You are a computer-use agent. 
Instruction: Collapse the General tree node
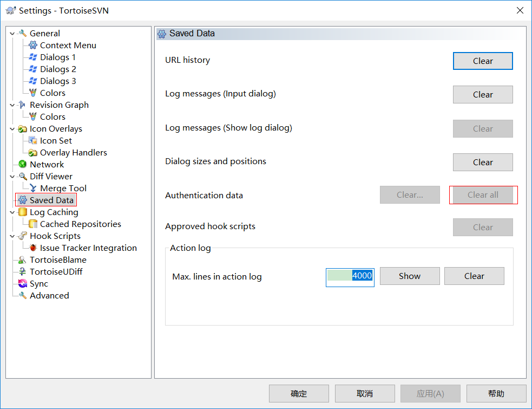point(12,34)
